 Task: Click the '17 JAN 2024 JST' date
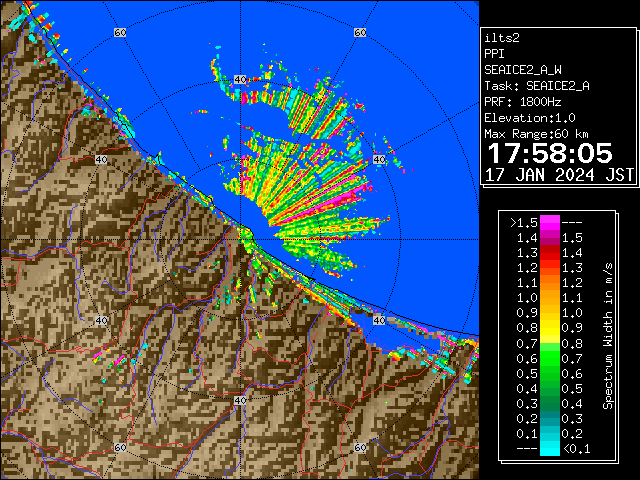(x=559, y=175)
